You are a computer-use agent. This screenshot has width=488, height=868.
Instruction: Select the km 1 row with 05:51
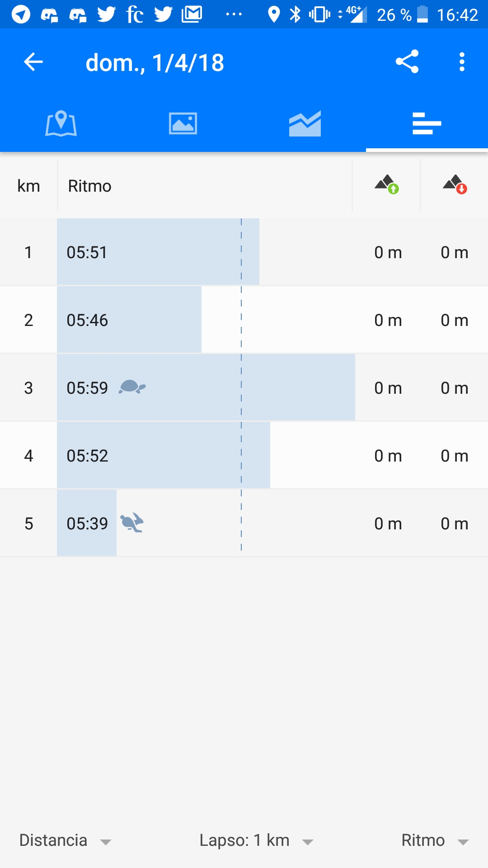[244, 252]
